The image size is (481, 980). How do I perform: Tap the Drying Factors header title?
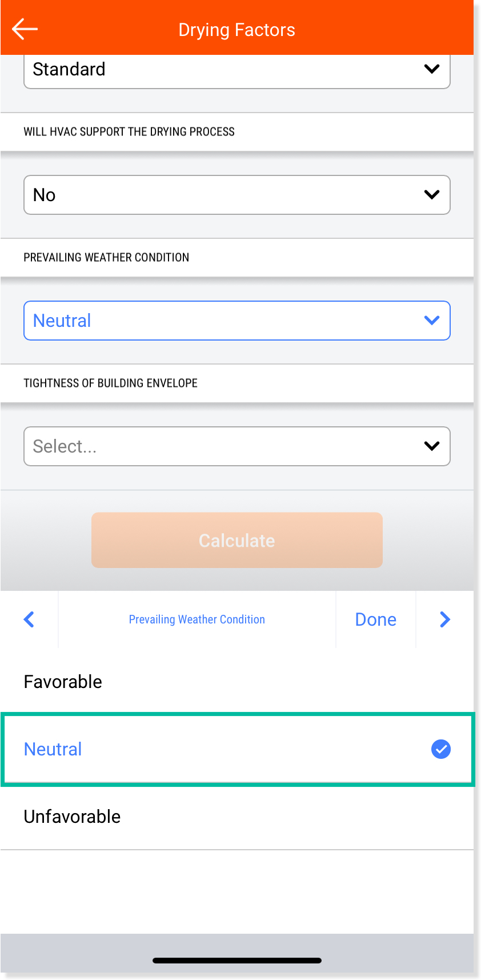[x=237, y=30]
